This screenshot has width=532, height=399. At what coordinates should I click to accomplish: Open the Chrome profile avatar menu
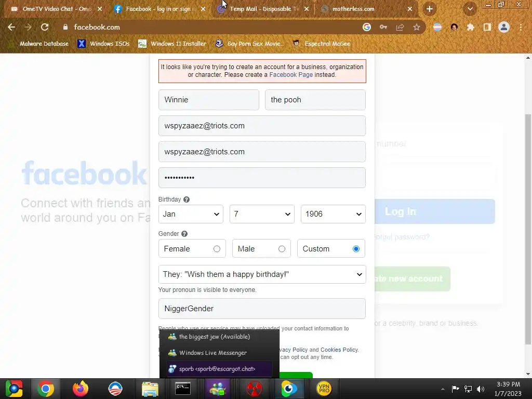[x=504, y=27]
